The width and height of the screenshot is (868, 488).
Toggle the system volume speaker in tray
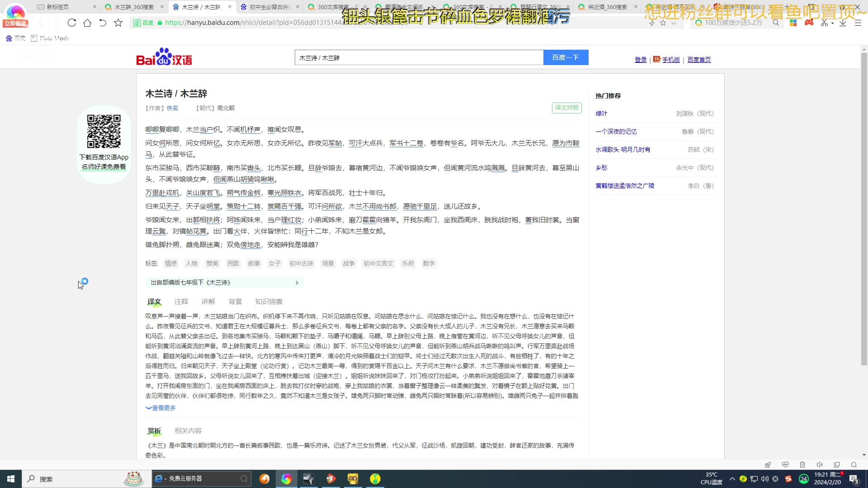765,479
